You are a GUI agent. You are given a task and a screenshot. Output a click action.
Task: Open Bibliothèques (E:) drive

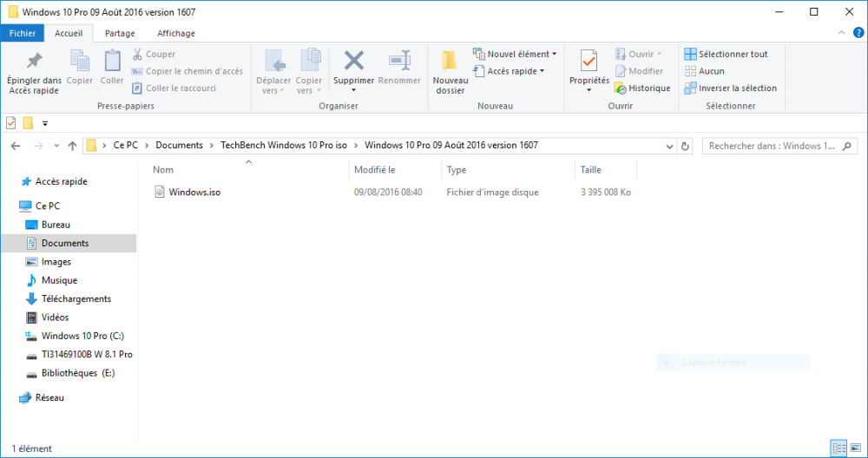78,373
